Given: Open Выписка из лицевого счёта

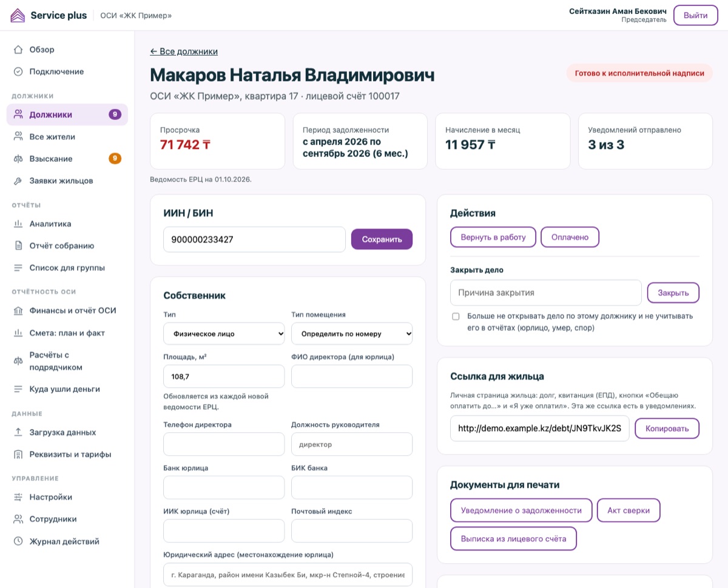Looking at the screenshot, I should (x=513, y=538).
